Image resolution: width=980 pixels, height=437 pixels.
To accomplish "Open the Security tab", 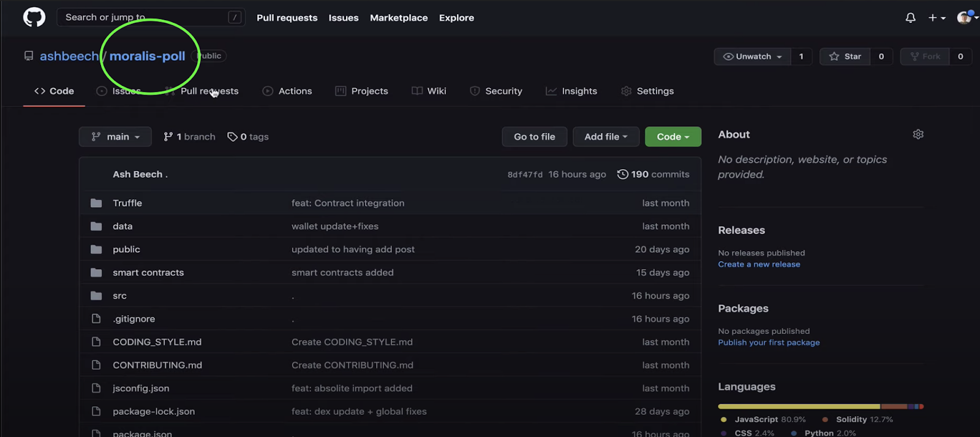I will point(496,91).
